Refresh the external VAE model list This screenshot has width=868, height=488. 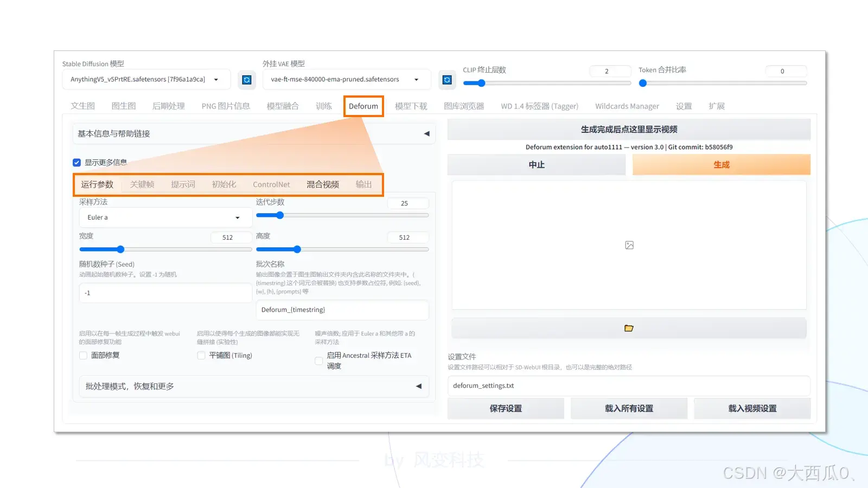447,80
